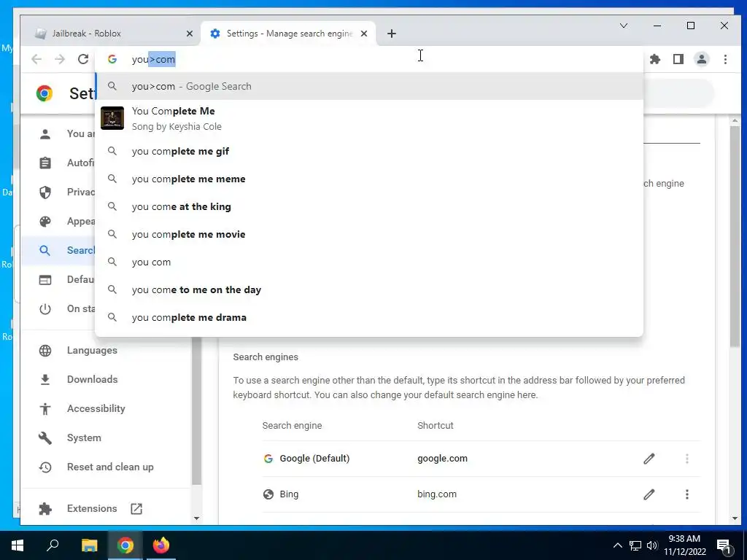Edit the Google (Default) search engine
The width and height of the screenshot is (747, 560).
click(649, 459)
